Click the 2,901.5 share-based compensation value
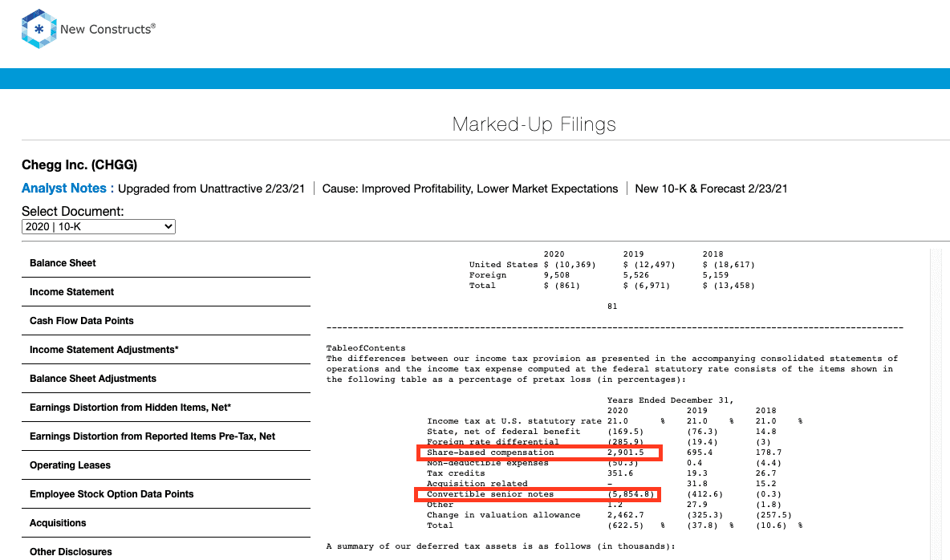The height and width of the screenshot is (560, 950). tap(625, 452)
